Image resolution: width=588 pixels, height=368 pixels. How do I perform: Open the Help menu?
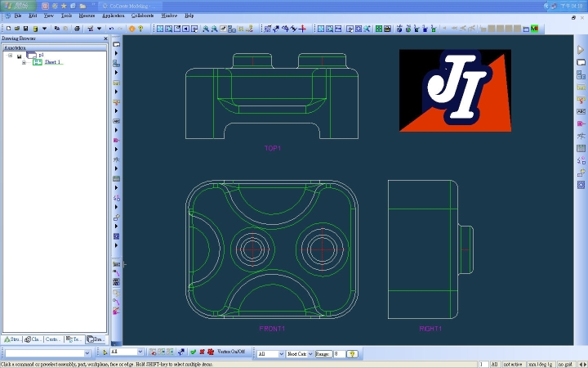[189, 16]
